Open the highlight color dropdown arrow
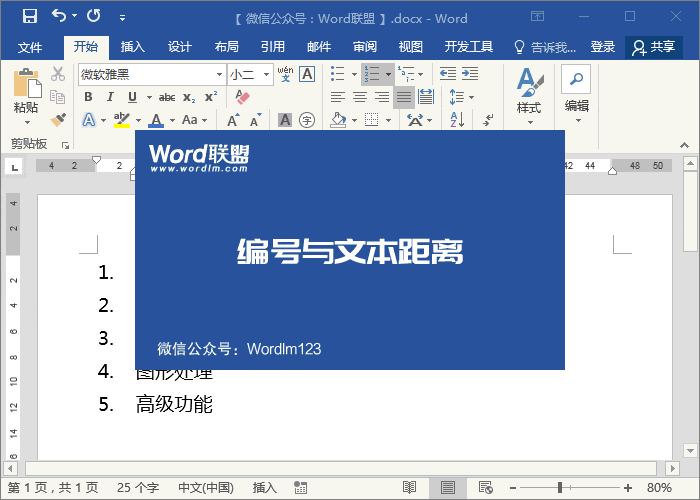 click(138, 121)
